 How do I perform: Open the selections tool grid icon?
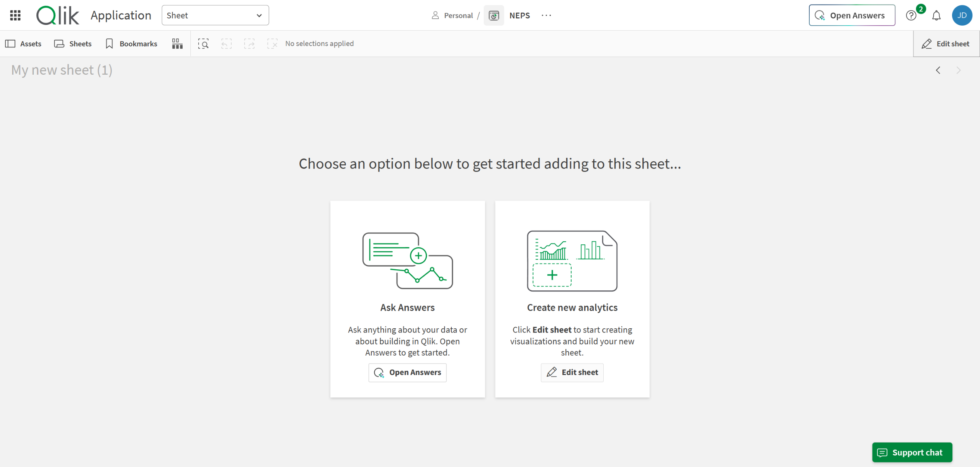click(177, 44)
